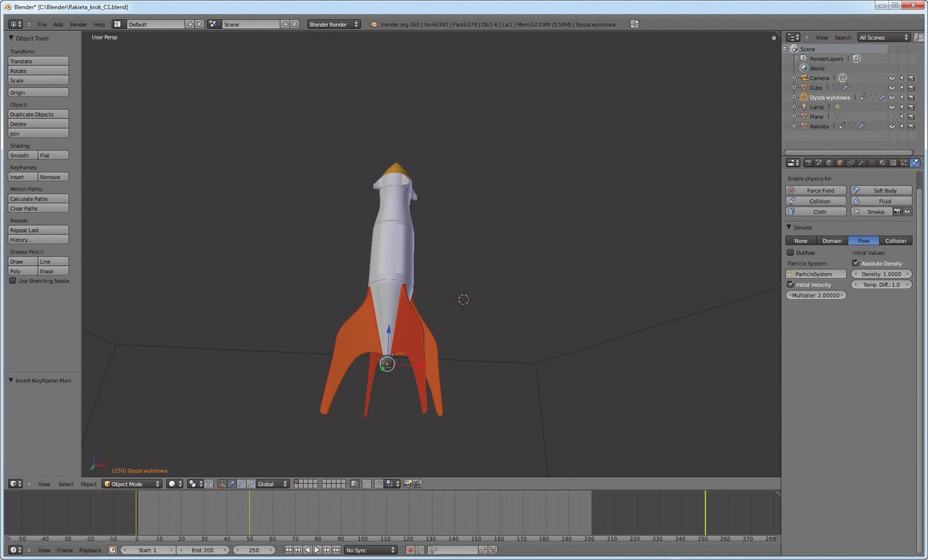
Task: Toggle automatic keyframe record button
Action: pyautogui.click(x=410, y=550)
